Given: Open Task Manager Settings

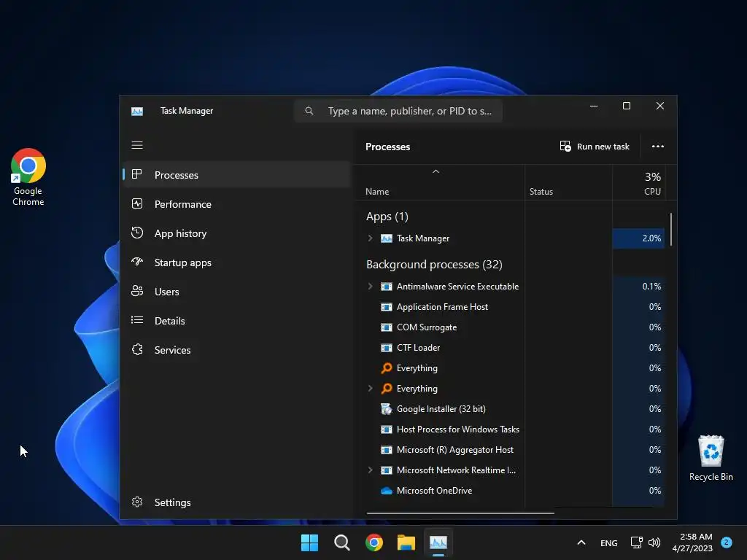Looking at the screenshot, I should (x=237, y=502).
